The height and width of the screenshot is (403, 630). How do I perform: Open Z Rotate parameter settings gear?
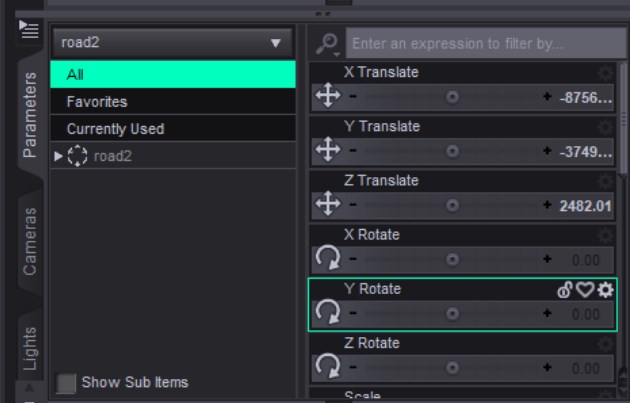605,344
